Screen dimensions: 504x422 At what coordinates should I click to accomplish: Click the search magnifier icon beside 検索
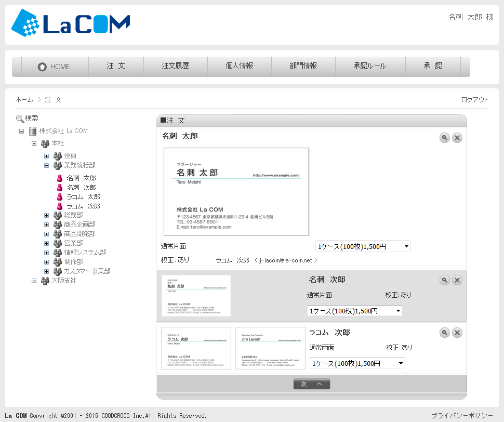coord(20,118)
